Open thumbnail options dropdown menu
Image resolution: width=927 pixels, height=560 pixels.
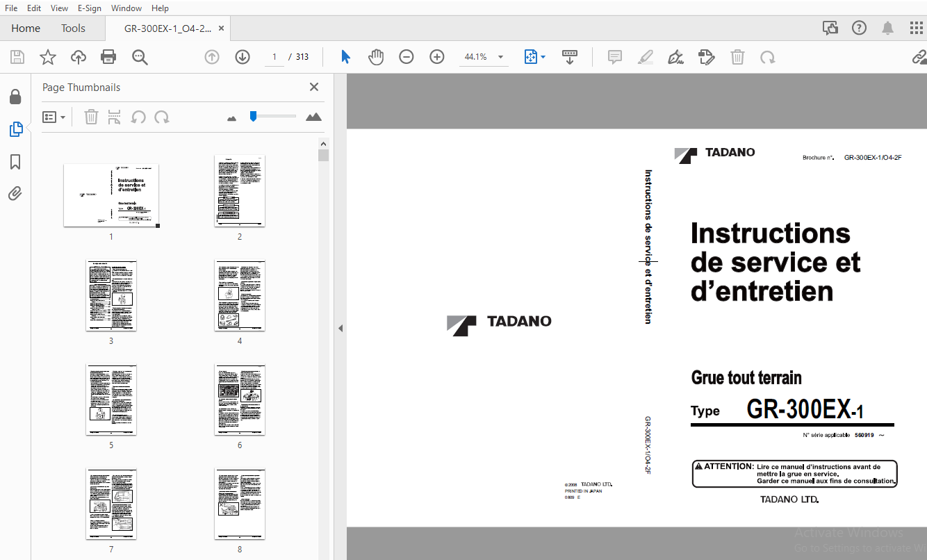tap(54, 117)
